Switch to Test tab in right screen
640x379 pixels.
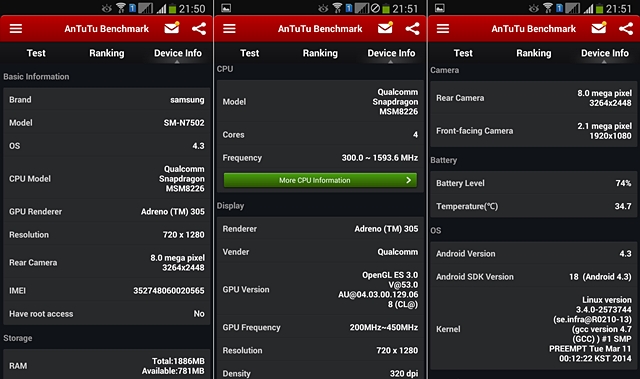(463, 53)
